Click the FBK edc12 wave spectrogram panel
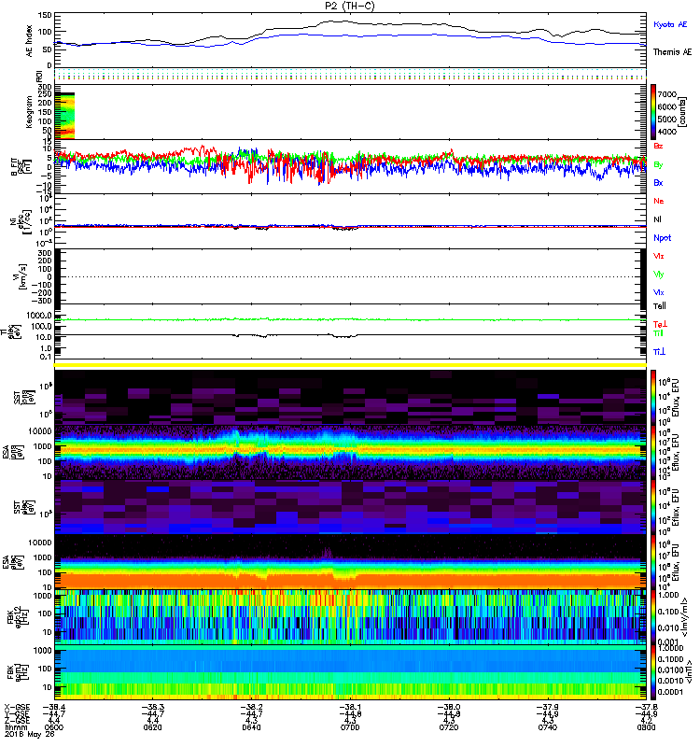700x747 pixels. coord(350,617)
